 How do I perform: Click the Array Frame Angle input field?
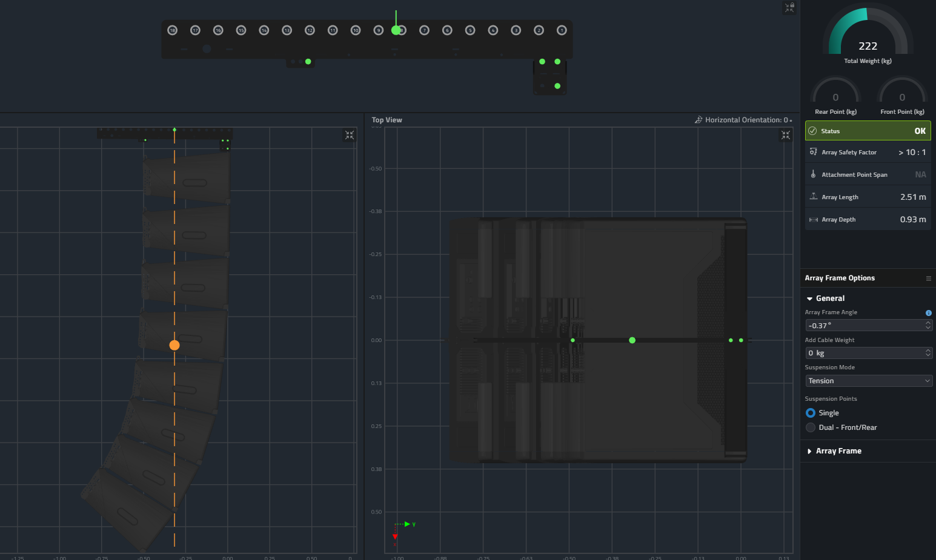pos(863,326)
